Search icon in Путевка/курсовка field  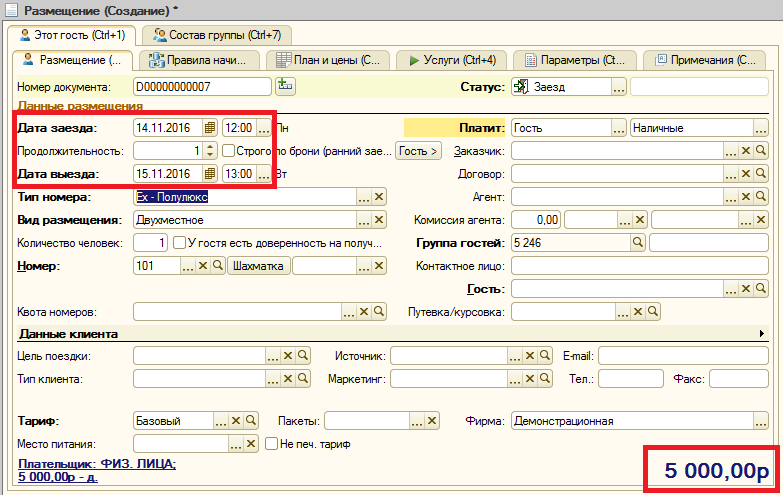[x=653, y=312]
